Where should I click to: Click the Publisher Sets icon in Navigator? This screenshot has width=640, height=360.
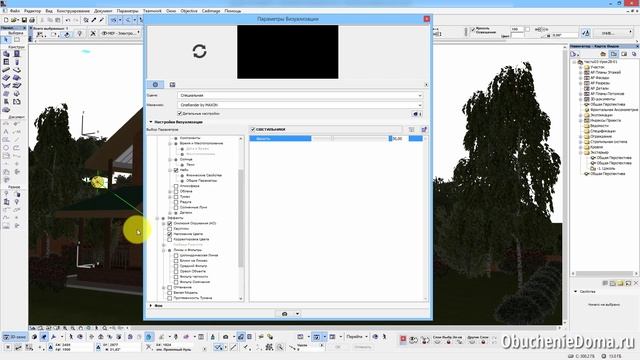click(634, 54)
